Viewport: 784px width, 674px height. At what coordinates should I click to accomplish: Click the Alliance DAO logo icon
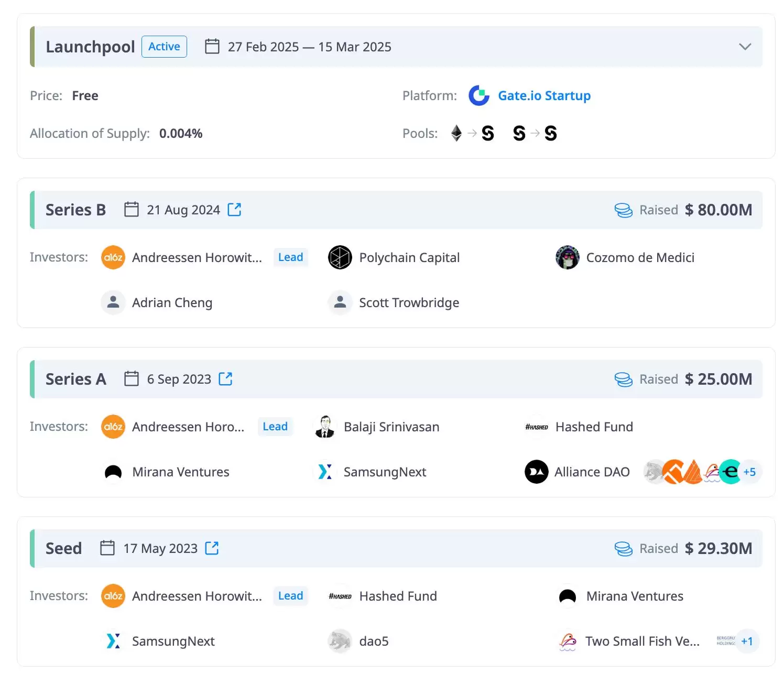point(537,472)
